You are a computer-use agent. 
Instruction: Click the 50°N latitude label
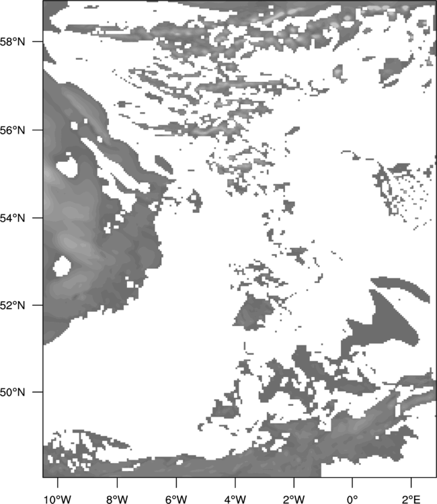[x=12, y=392]
